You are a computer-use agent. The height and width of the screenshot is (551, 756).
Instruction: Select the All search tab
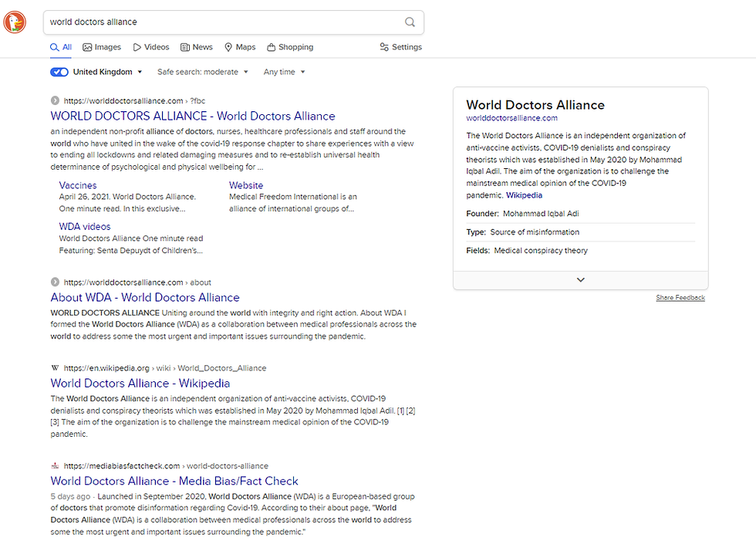[x=61, y=47]
